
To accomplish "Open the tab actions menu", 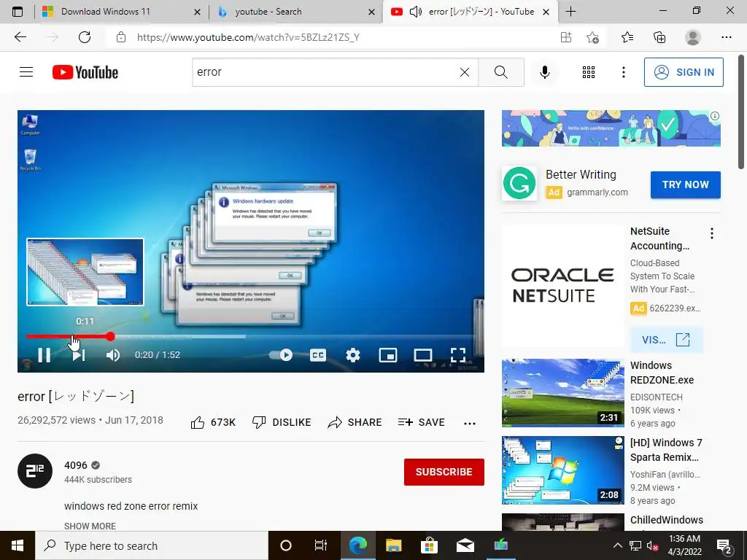I will tap(18, 12).
